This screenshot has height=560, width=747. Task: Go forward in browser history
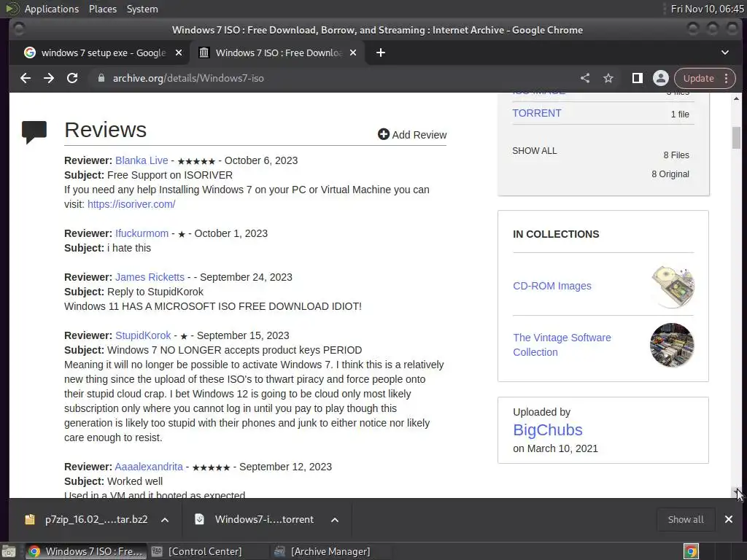pos(49,78)
